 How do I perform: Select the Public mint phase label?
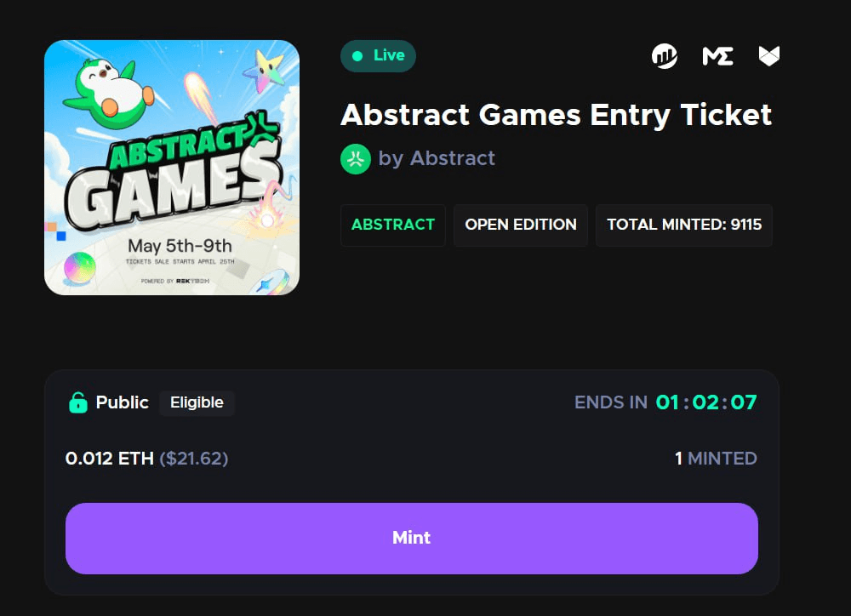pyautogui.click(x=122, y=402)
